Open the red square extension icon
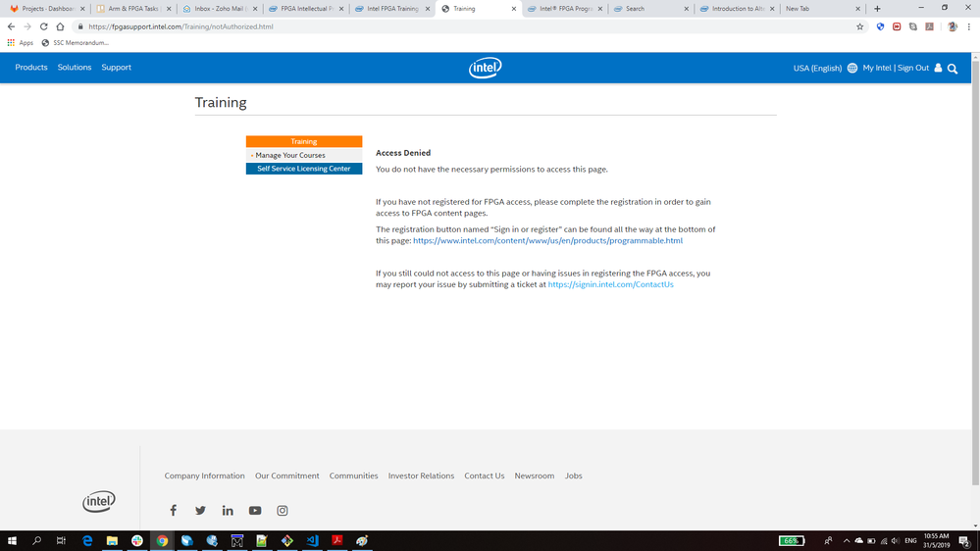 897,26
